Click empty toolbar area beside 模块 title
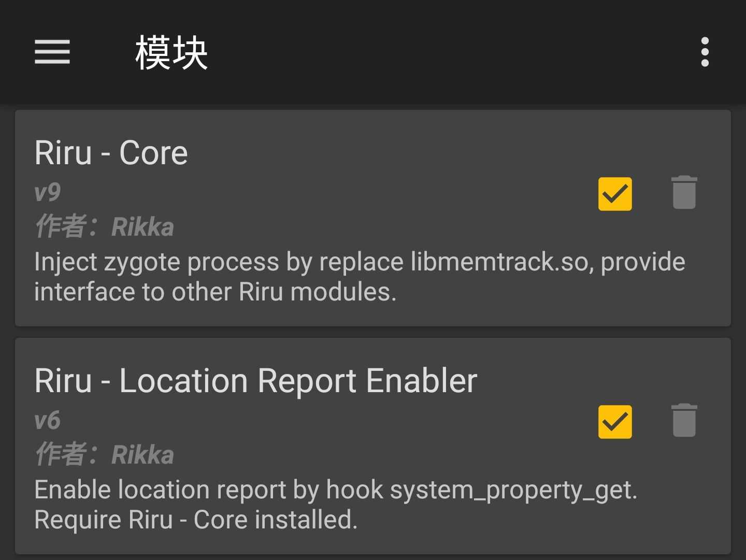 tap(440, 52)
